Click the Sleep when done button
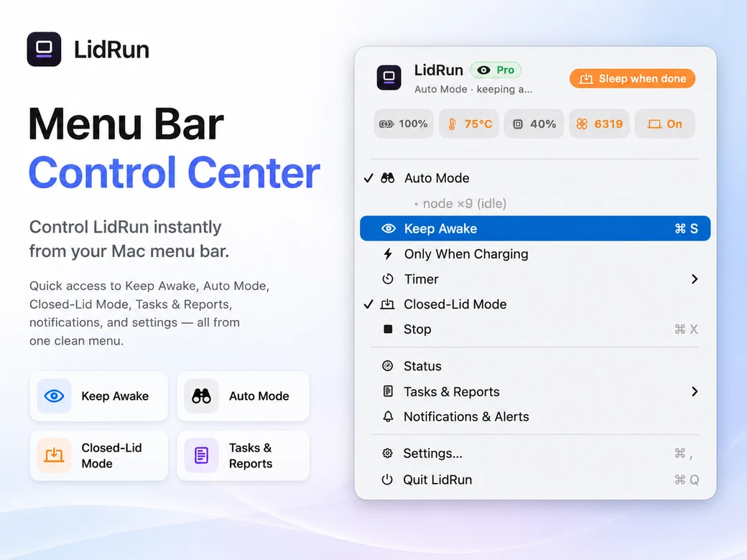This screenshot has width=747, height=560. (x=633, y=79)
